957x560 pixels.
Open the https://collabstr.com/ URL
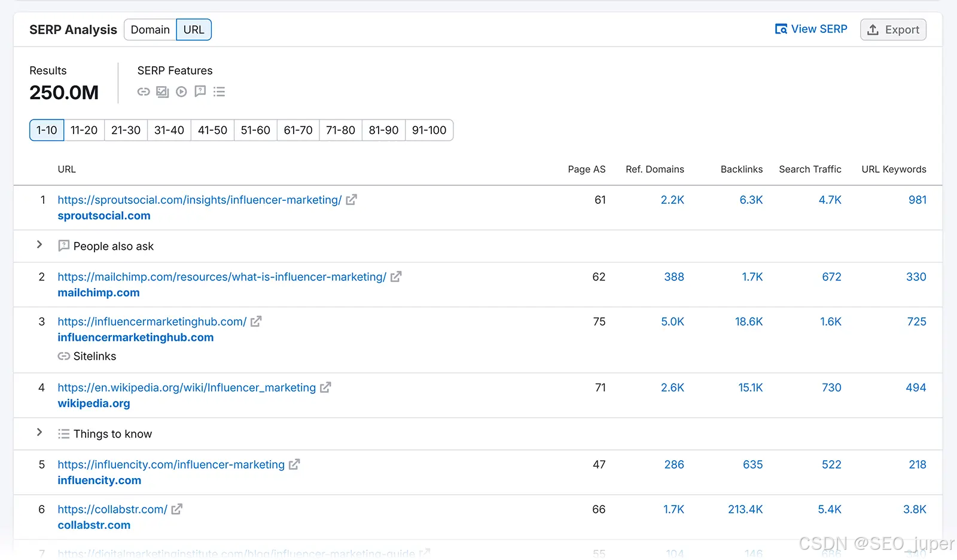[x=112, y=510]
